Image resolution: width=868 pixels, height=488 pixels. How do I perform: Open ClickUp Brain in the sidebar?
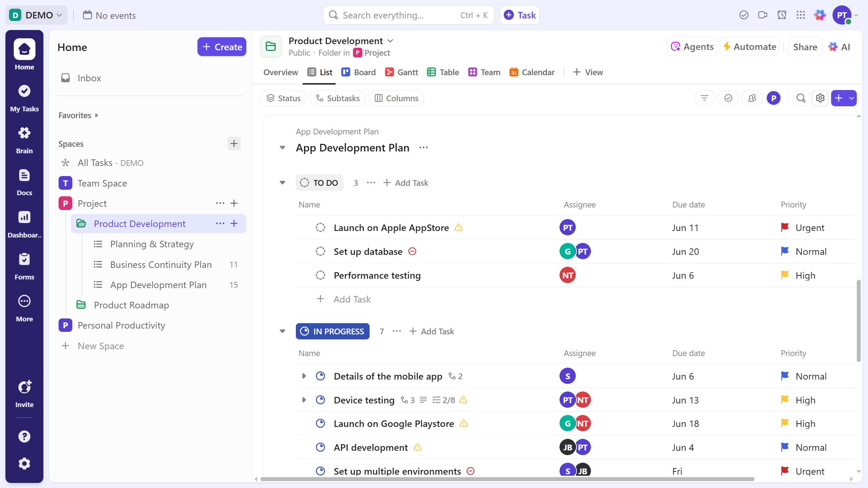tap(24, 140)
